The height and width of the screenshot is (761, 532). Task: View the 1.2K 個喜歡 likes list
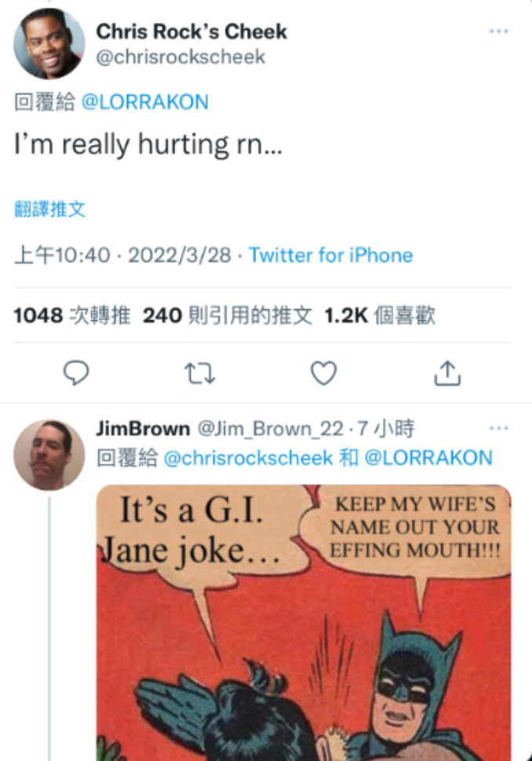click(x=380, y=315)
